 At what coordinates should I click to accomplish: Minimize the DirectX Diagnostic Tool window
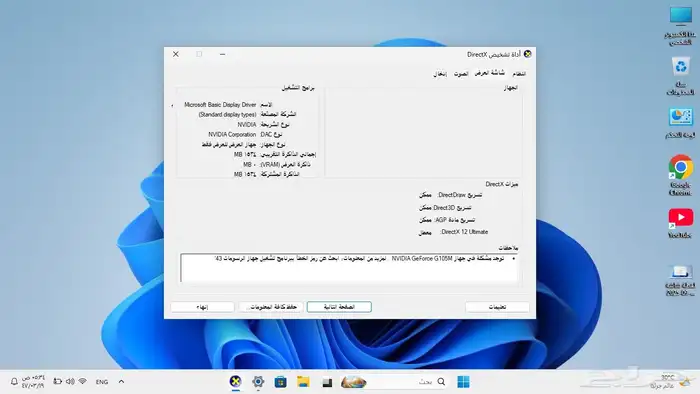[222, 54]
